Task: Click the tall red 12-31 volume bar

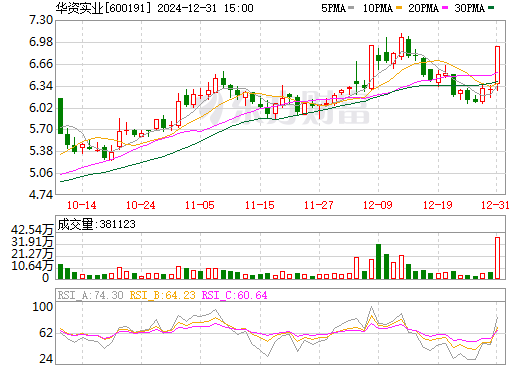Action: [x=497, y=258]
